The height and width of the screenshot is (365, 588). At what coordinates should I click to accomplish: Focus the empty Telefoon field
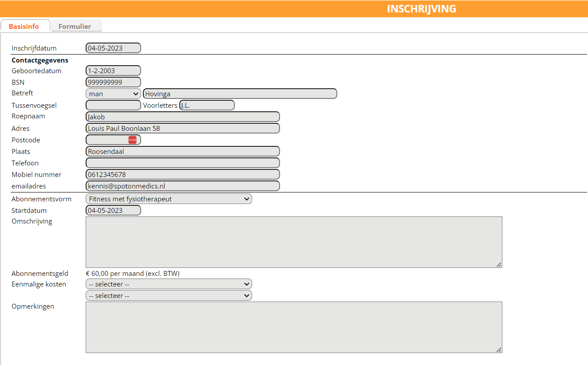pos(182,163)
